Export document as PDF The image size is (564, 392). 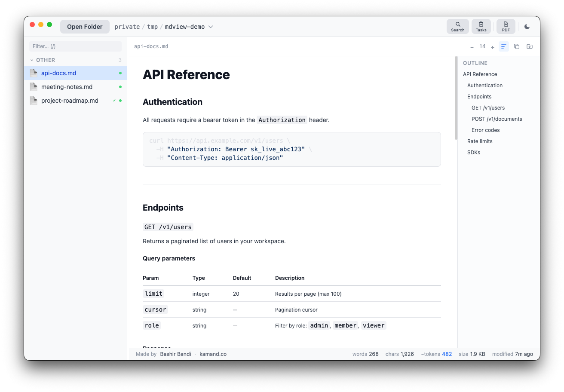tap(506, 27)
